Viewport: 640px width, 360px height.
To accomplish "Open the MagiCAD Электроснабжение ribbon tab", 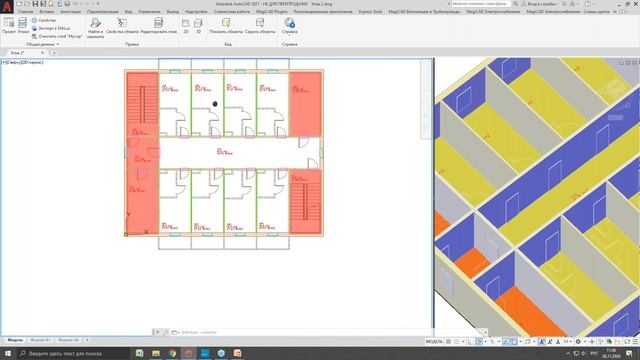I will pos(493,12).
